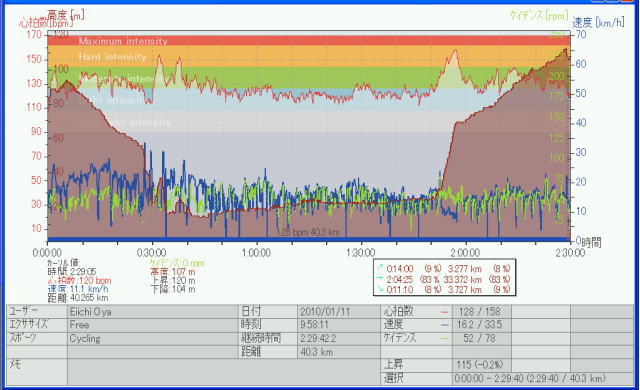Click the 1:30:00 time axis label

[x=360, y=253]
